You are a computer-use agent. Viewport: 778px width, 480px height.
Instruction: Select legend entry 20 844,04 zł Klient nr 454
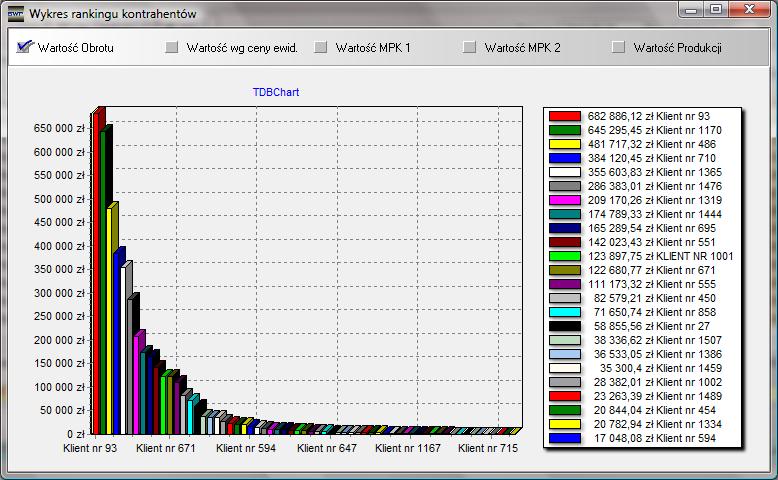click(x=654, y=410)
